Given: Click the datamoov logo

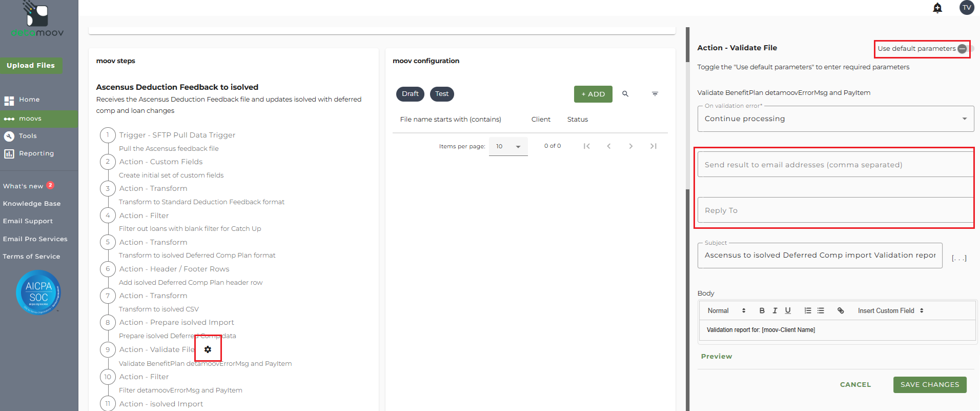Looking at the screenshot, I should 37,19.
